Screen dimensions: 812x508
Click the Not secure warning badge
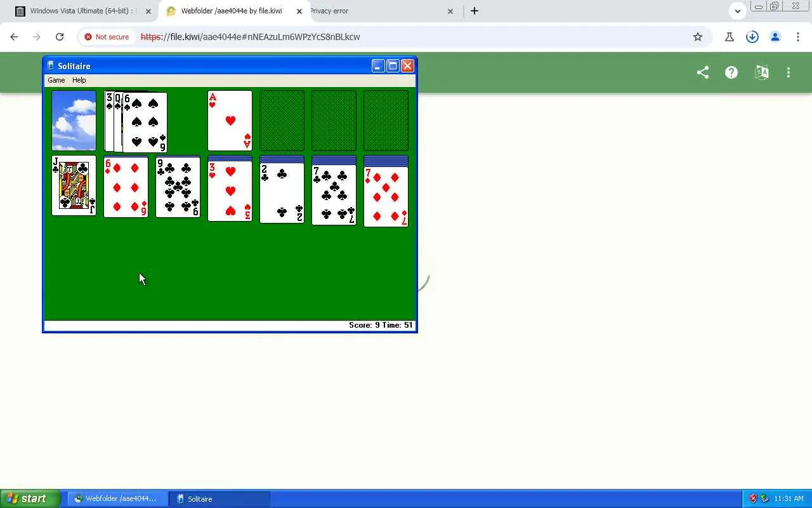pyautogui.click(x=107, y=37)
